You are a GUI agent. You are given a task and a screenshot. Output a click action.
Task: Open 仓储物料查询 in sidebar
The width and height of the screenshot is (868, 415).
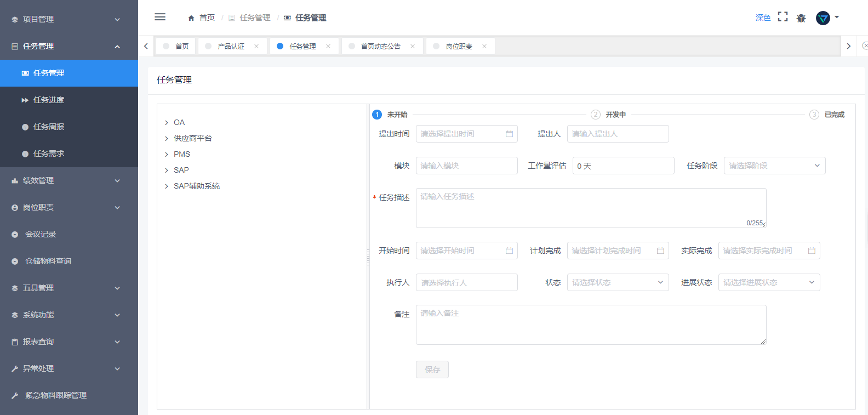tap(69, 261)
